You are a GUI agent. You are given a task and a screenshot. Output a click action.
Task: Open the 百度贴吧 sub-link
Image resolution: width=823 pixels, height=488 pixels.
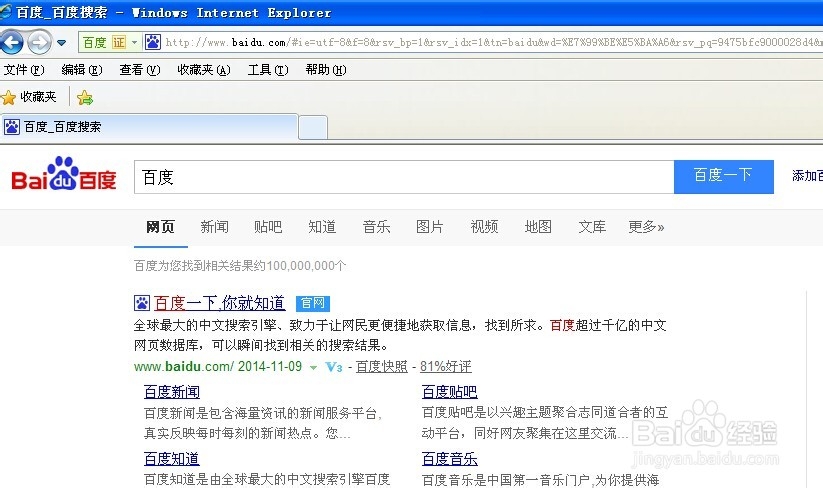point(449,392)
